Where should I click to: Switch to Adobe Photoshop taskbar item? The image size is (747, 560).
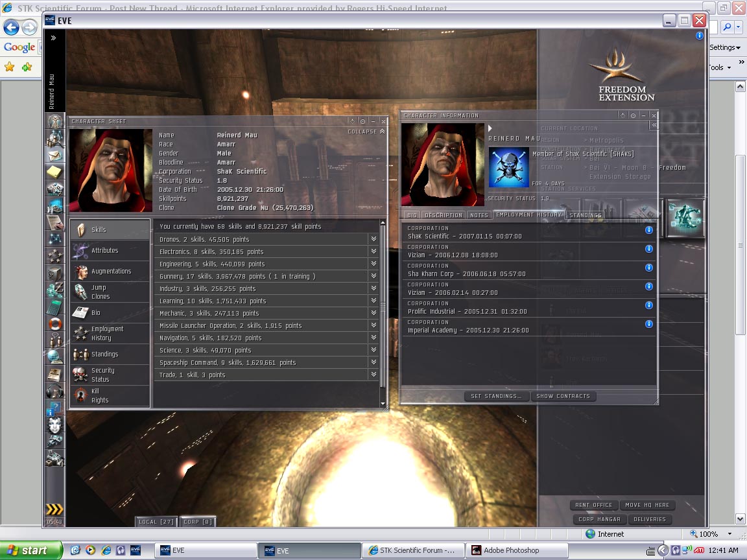point(516,550)
